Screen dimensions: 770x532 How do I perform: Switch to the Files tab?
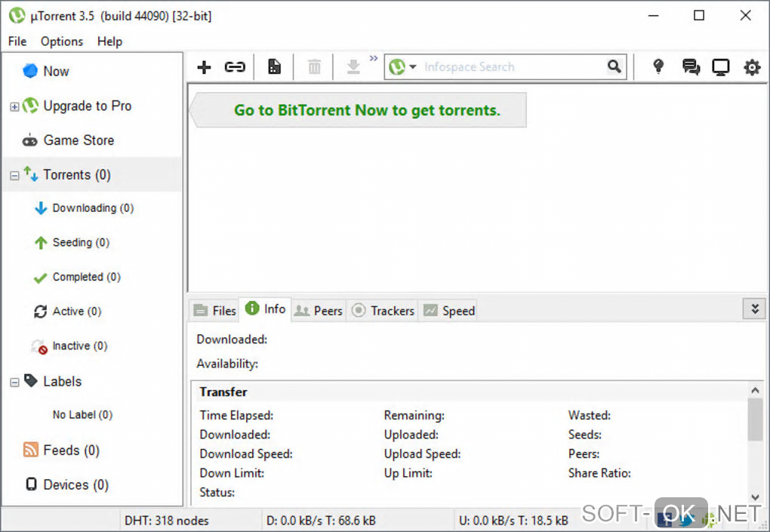pyautogui.click(x=214, y=311)
